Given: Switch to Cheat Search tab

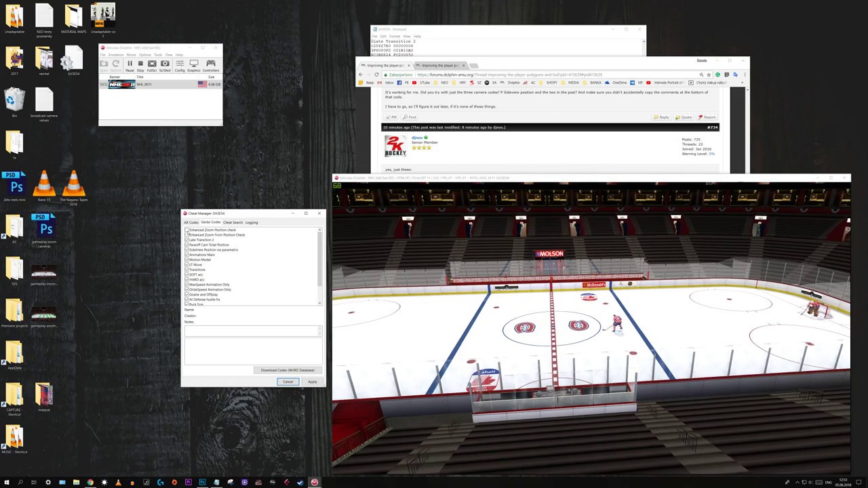Looking at the screenshot, I should click(233, 222).
